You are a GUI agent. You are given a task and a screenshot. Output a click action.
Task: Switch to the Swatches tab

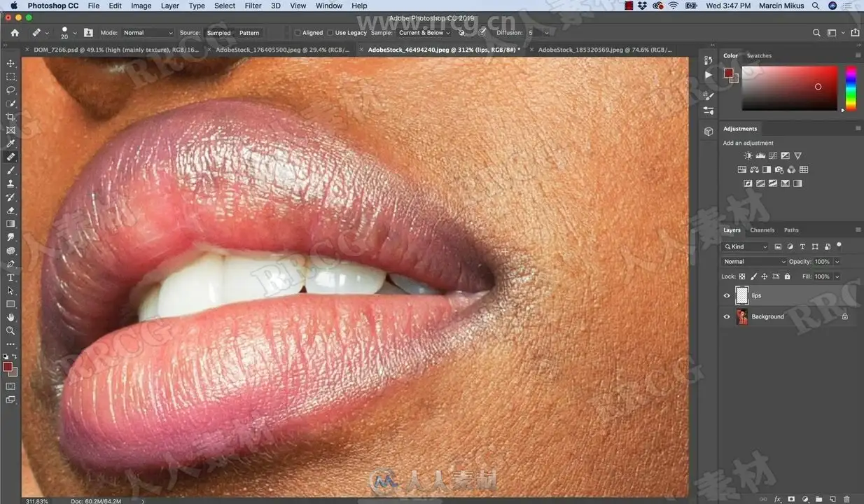759,56
